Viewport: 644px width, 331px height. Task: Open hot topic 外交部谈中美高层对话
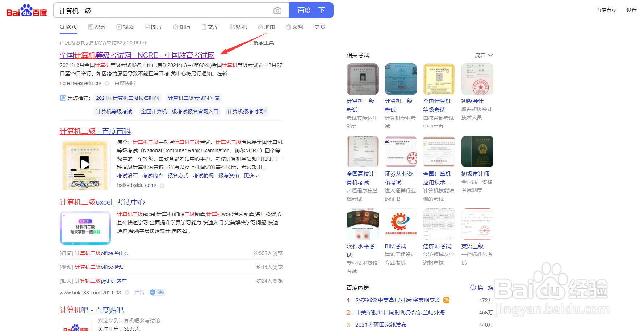pos(398,300)
